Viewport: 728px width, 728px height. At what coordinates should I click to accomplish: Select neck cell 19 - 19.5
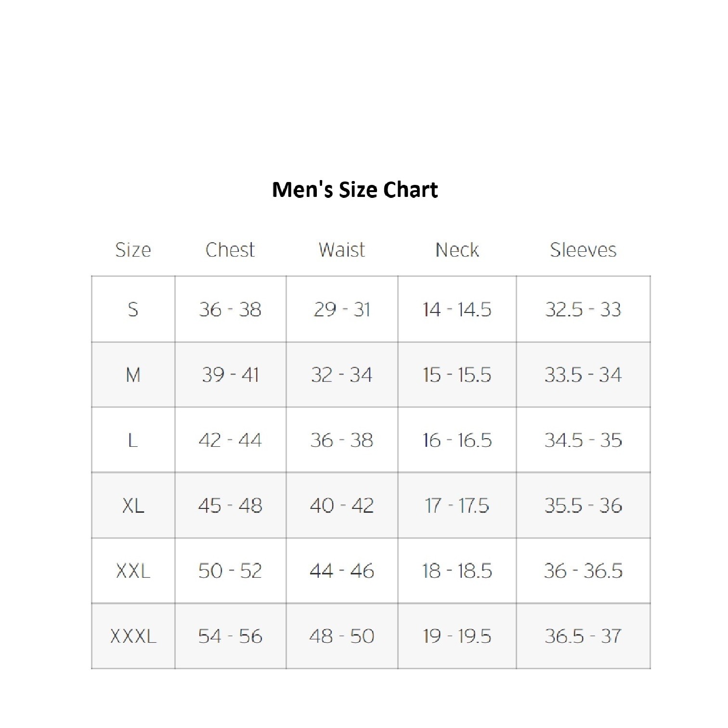point(457,637)
